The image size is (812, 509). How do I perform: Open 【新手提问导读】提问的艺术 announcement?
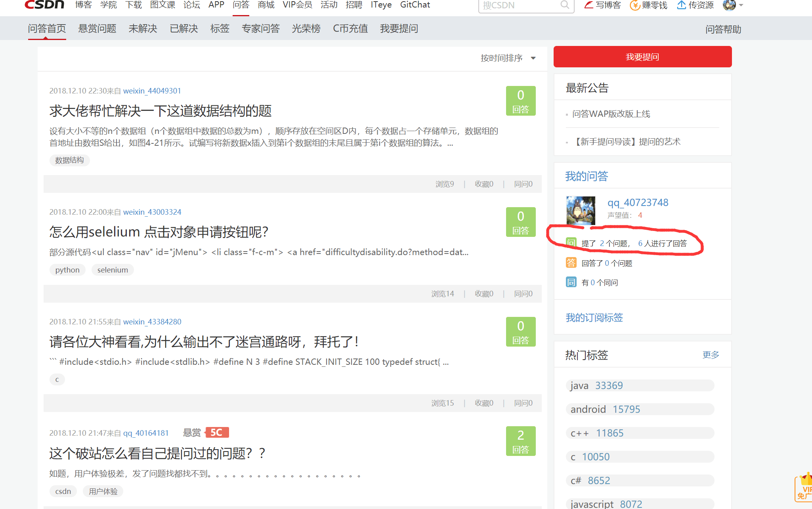627,141
